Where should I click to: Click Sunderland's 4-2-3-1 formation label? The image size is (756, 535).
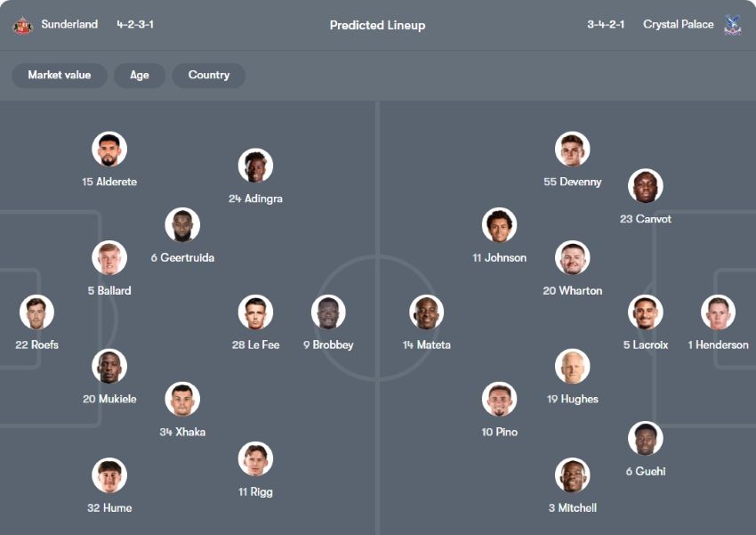[135, 25]
